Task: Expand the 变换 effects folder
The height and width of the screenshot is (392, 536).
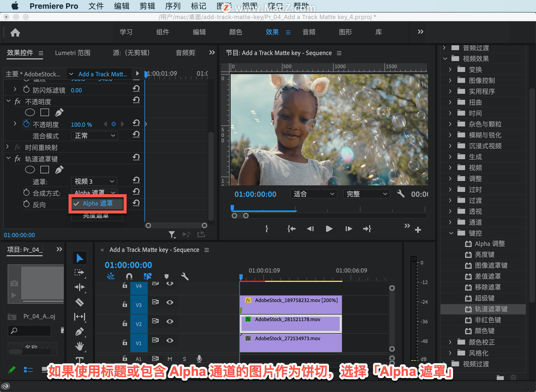Action: 450,69
